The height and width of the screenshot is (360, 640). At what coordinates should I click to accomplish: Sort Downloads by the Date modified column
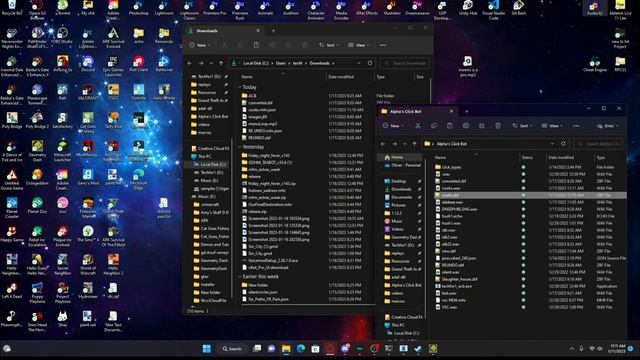(341, 77)
